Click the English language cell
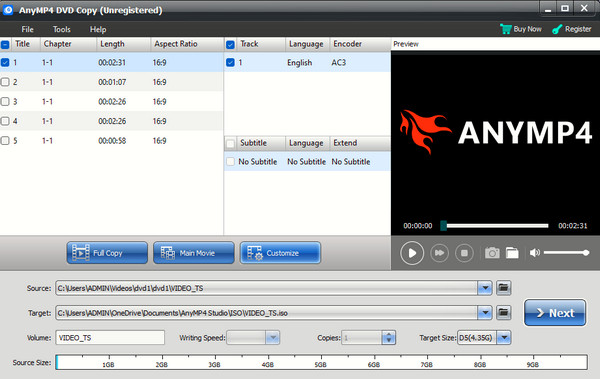 point(300,62)
